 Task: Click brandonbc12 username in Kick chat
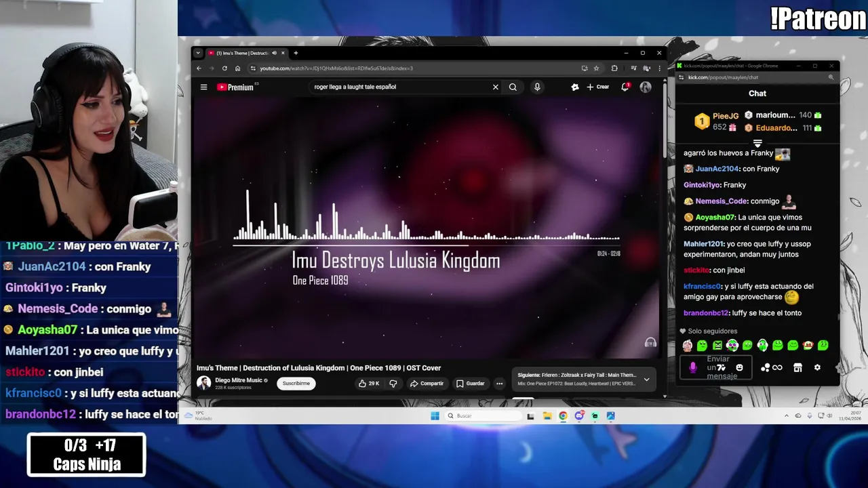[x=706, y=313]
